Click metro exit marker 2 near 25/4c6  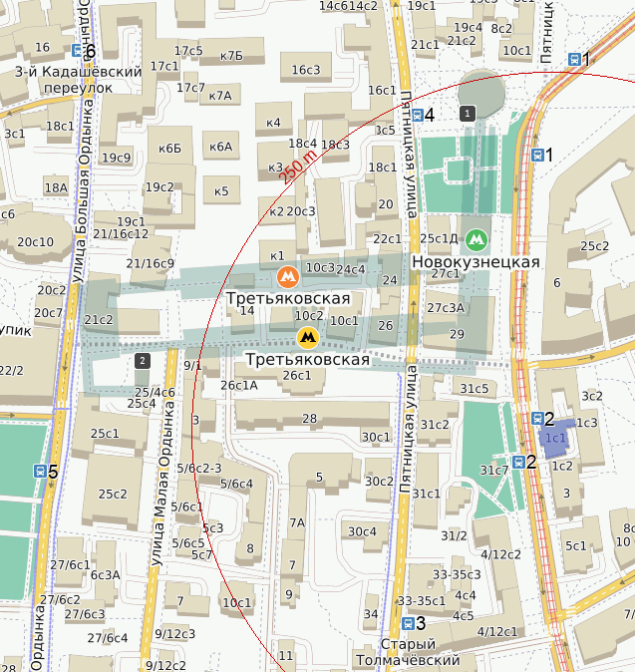(x=143, y=360)
